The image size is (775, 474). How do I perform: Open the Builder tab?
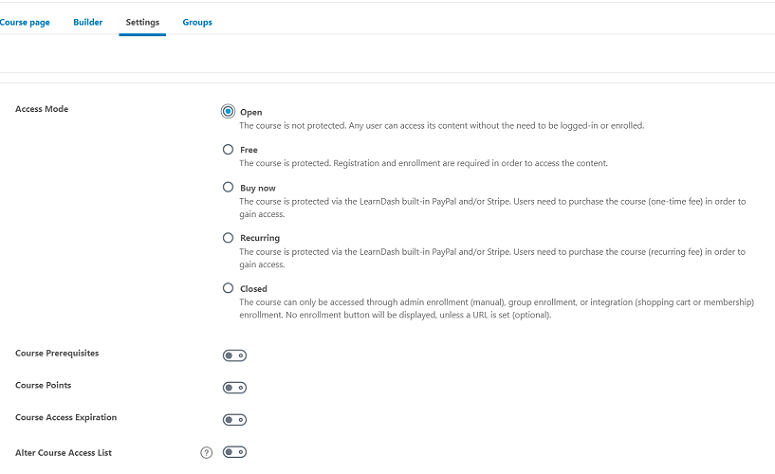[x=88, y=22]
